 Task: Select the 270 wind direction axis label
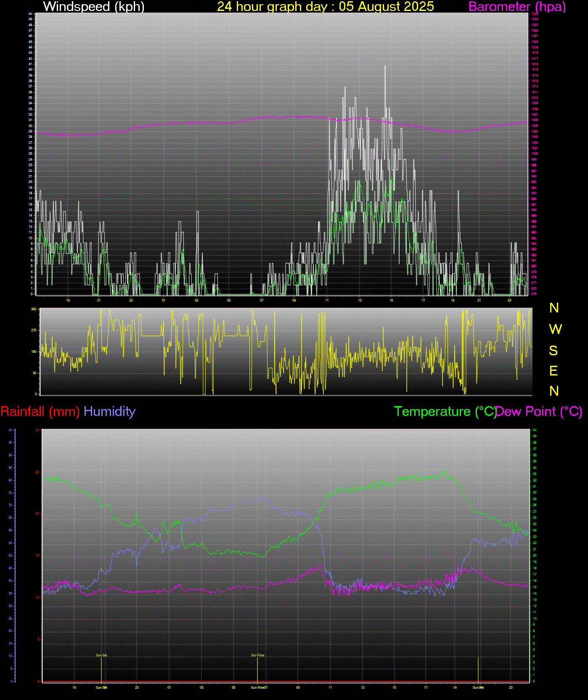coord(34,330)
